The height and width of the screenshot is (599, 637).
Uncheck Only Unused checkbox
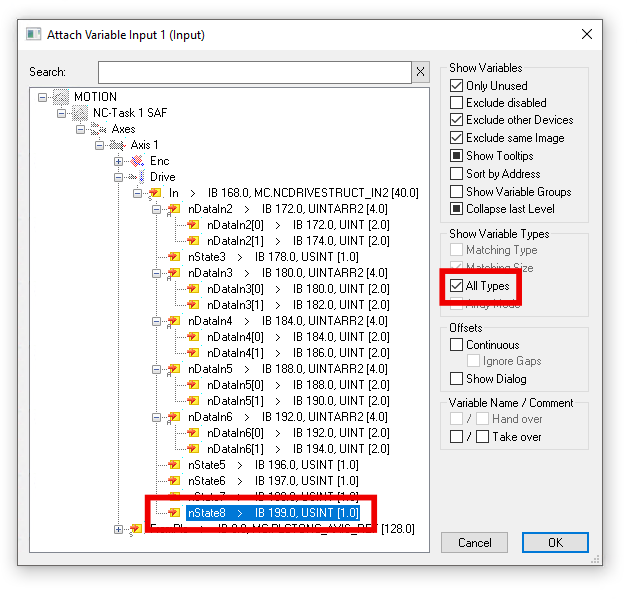[456, 86]
